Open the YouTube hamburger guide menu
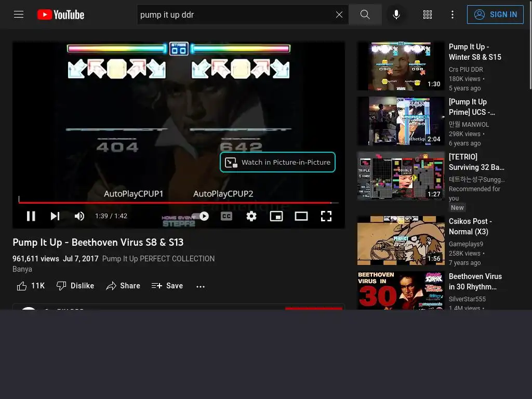This screenshot has width=532, height=399. (19, 15)
